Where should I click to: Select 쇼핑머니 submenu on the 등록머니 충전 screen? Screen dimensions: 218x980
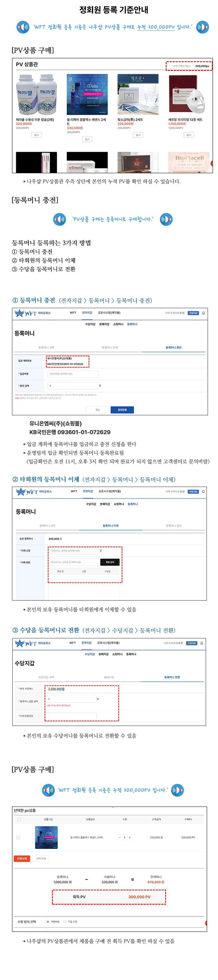pyautogui.click(x=118, y=324)
